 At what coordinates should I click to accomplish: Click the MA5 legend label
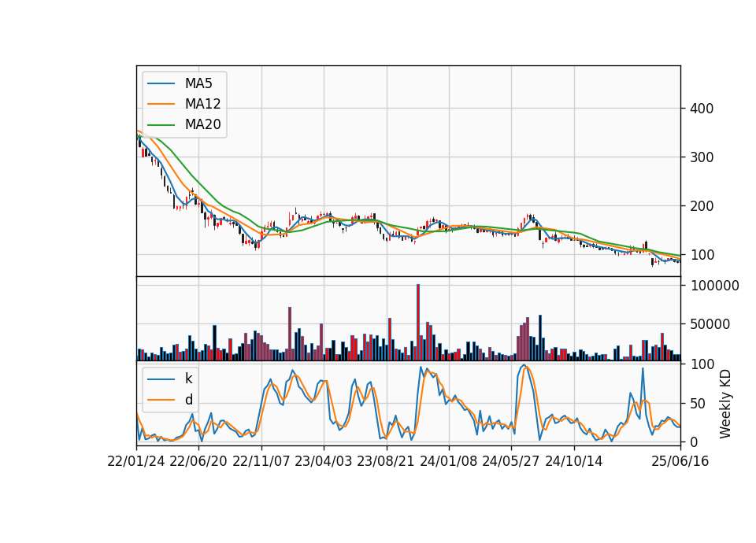[x=198, y=83]
